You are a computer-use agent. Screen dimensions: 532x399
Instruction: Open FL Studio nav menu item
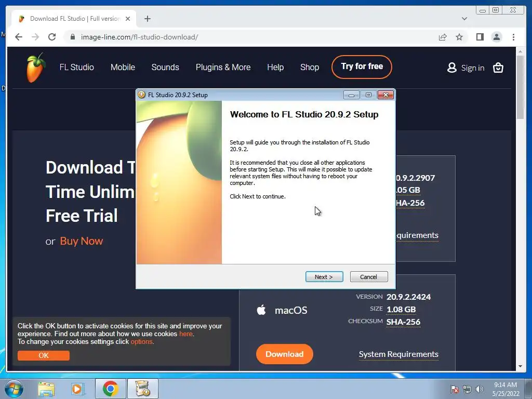click(x=77, y=67)
